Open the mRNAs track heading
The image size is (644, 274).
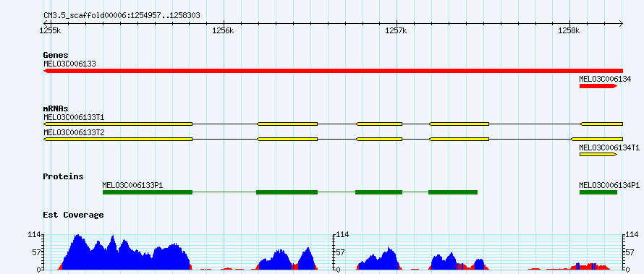point(56,108)
